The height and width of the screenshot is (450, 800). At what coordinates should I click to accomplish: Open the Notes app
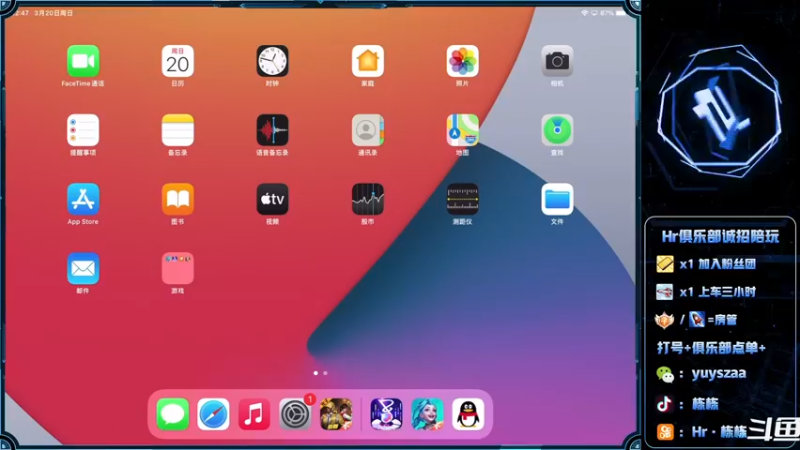click(178, 130)
